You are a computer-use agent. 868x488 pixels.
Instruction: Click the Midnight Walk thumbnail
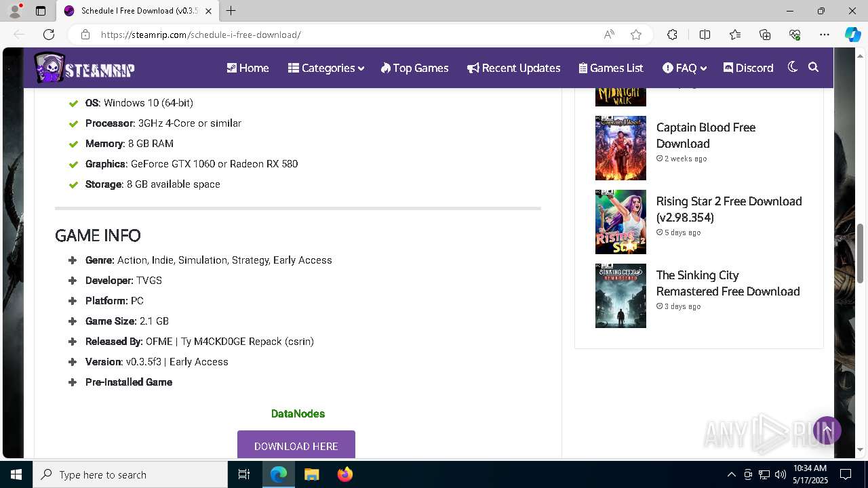[x=620, y=97]
